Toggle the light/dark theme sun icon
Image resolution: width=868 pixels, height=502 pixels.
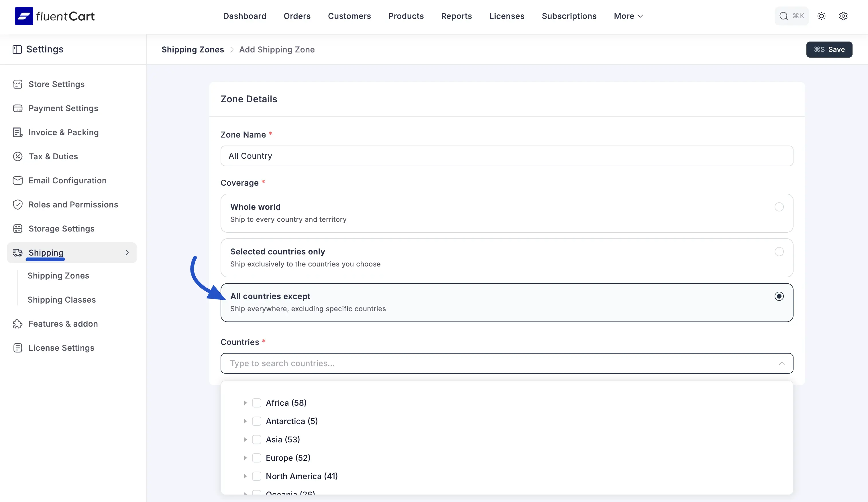[822, 16]
